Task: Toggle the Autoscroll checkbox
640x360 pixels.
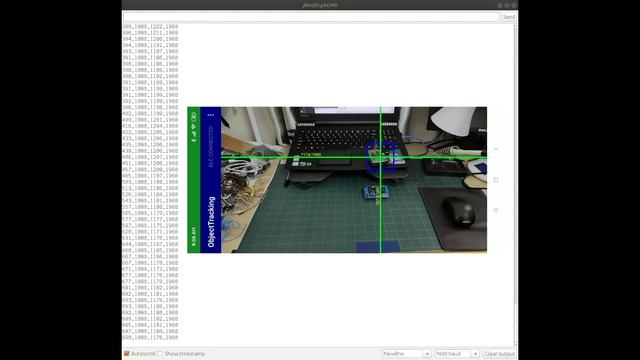Action: pyautogui.click(x=127, y=353)
